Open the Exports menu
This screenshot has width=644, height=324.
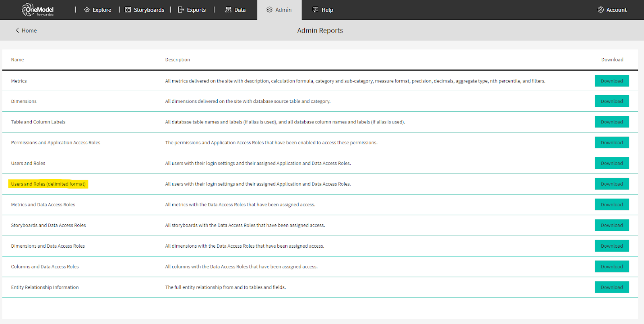point(196,10)
